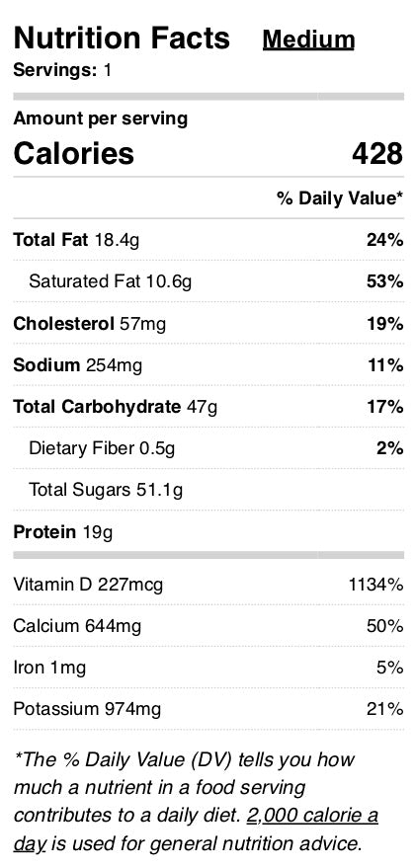Select the Calcium 644mg row
The height and width of the screenshot is (868, 415).
pyautogui.click(x=208, y=626)
